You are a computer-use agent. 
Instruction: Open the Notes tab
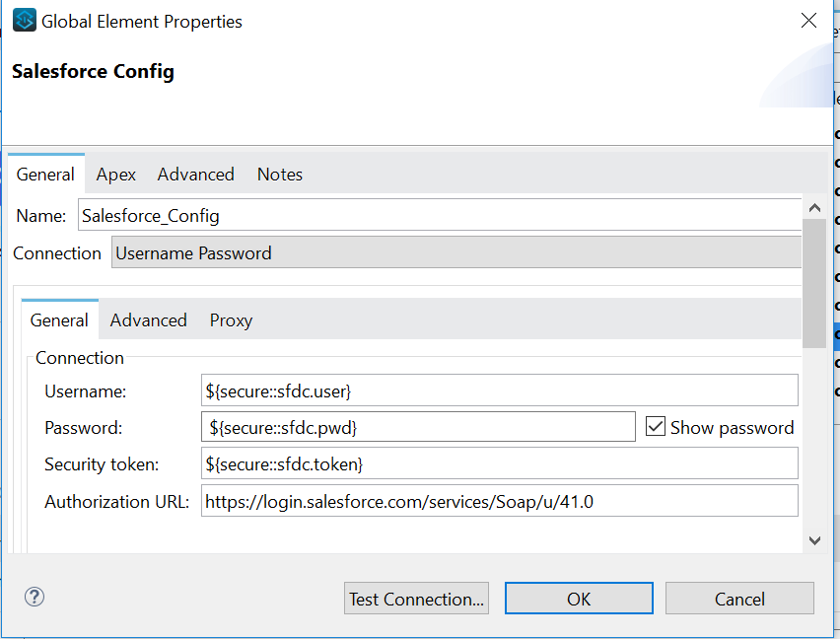tap(279, 174)
